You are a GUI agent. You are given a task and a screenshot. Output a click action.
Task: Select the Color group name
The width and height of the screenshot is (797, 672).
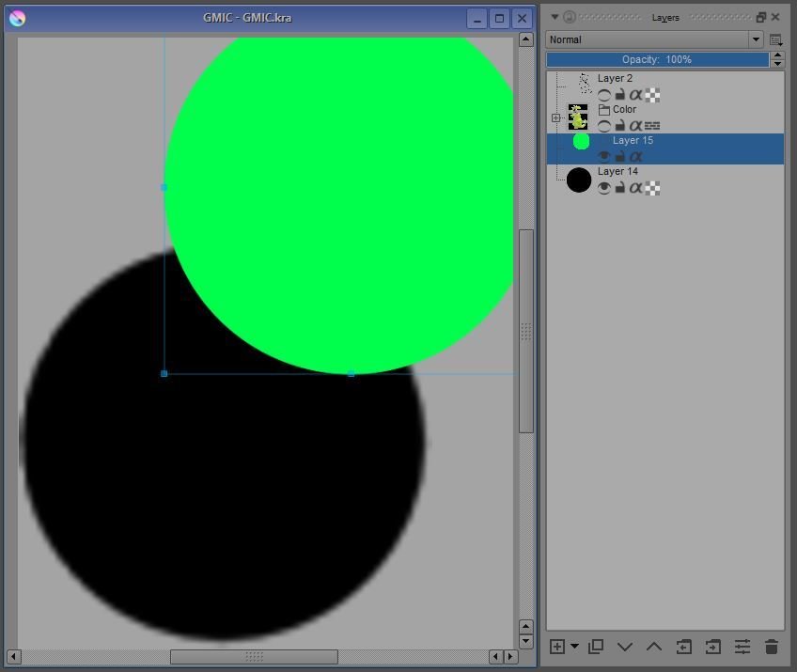[x=624, y=109]
